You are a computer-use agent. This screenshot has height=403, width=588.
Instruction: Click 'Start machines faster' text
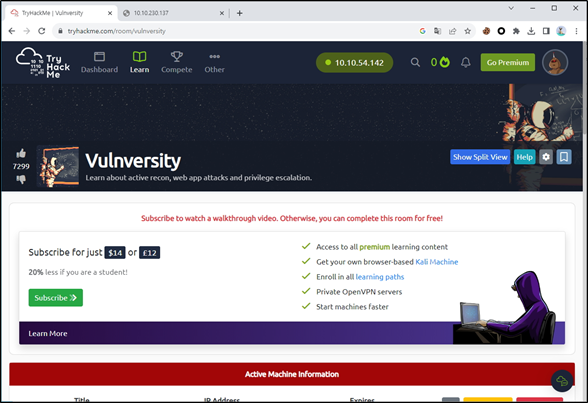(352, 307)
